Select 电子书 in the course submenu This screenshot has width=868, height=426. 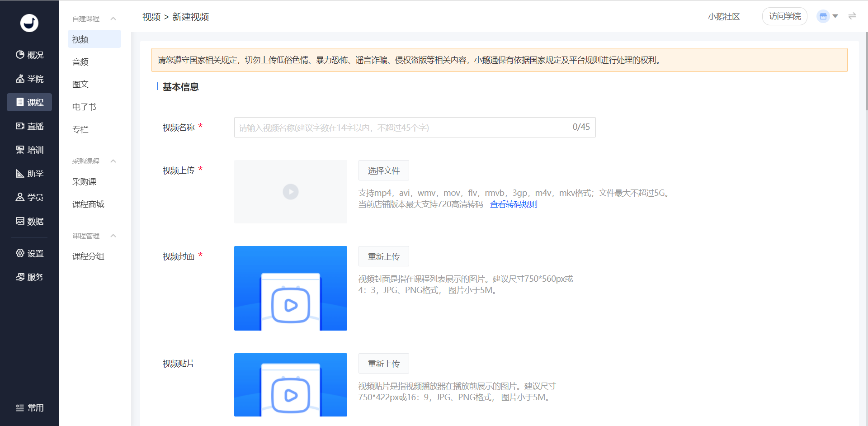[84, 107]
